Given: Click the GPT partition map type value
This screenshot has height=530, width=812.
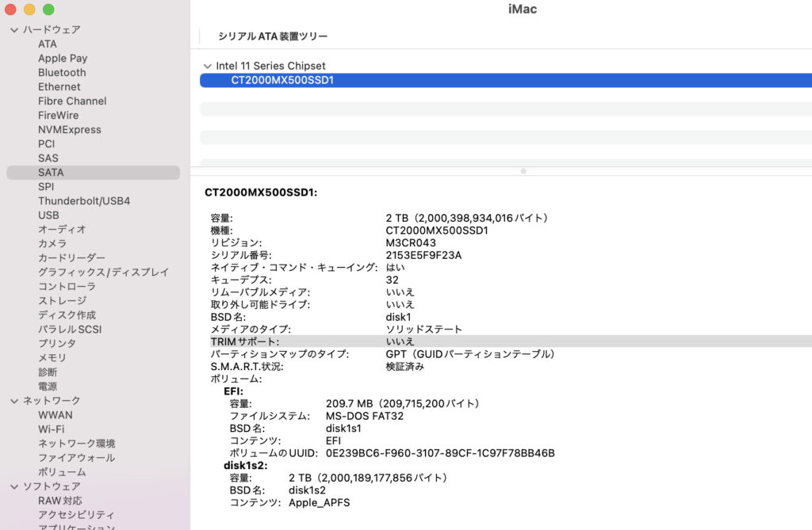Looking at the screenshot, I should [470, 354].
